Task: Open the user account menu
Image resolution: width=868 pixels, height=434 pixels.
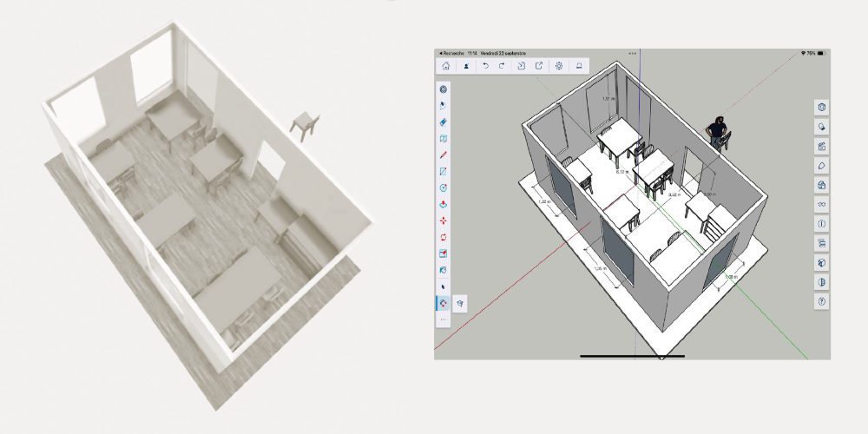Action: click(466, 66)
